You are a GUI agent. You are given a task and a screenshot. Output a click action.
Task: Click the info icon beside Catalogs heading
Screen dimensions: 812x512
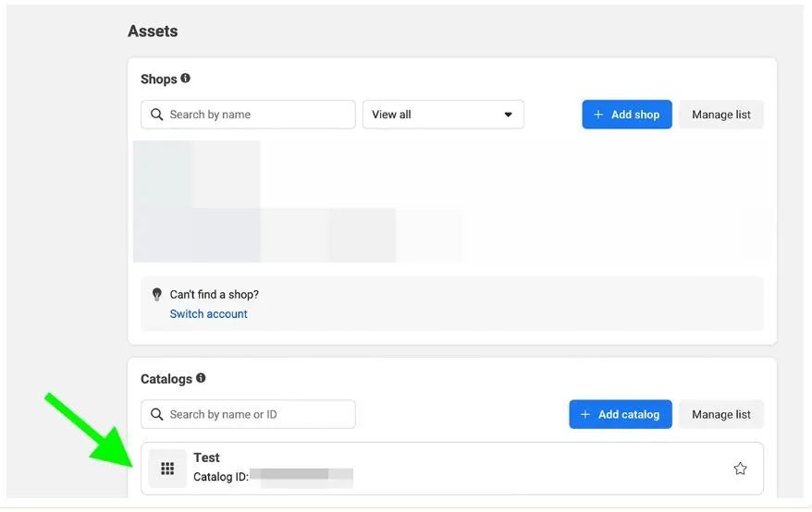(201, 378)
